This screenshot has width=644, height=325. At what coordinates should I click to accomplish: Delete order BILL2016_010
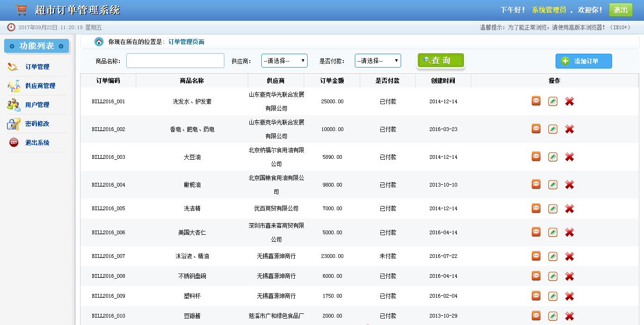570,316
